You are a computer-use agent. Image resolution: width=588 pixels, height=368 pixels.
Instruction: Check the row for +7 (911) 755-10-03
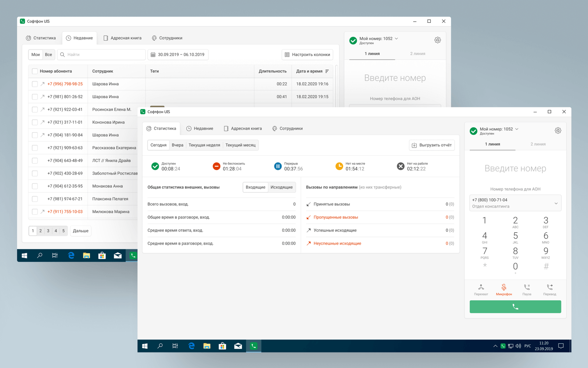pyautogui.click(x=35, y=212)
